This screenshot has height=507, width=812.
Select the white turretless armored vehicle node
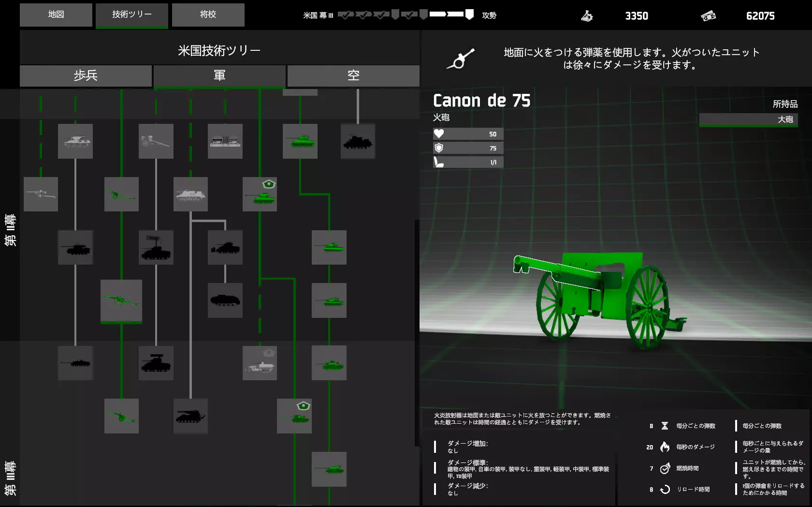pos(190,194)
